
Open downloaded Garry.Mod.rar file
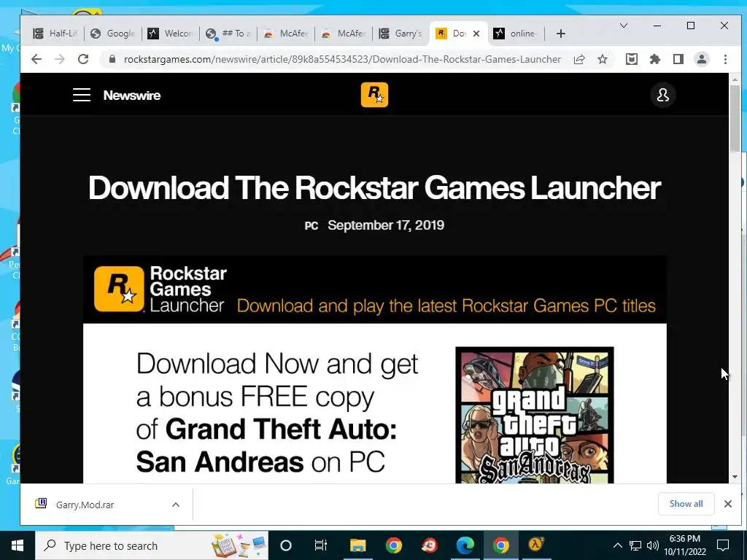click(85, 505)
